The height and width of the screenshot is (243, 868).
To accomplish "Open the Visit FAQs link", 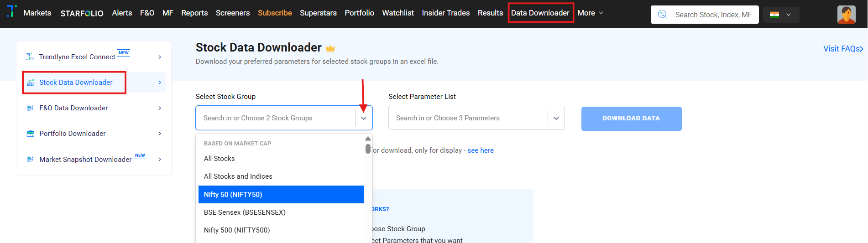I will 843,49.
